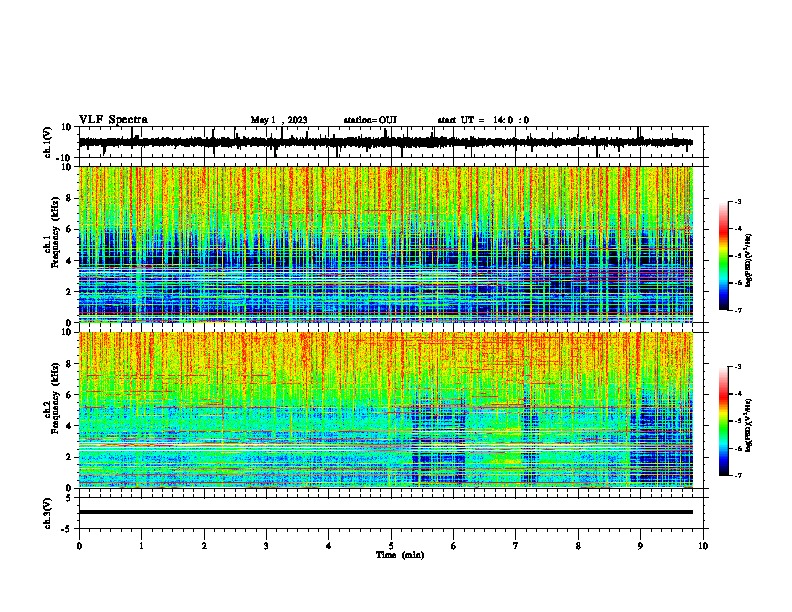Click the "start UT = 14:0 :0" text
The height and width of the screenshot is (612, 792).
tap(483, 120)
